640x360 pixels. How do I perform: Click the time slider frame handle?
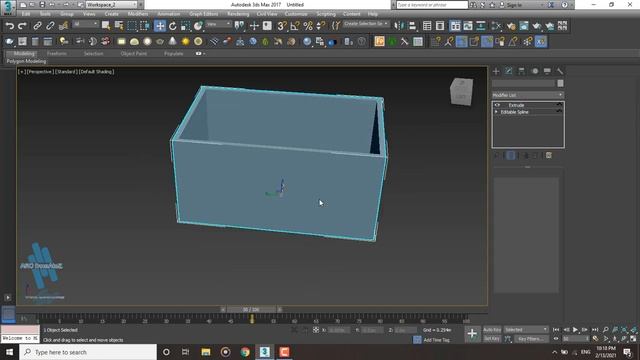coord(251,310)
